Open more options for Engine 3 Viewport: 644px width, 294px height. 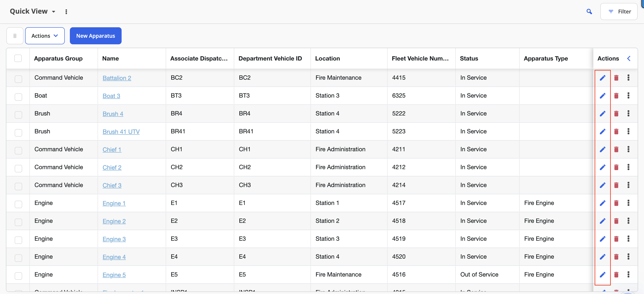pos(628,239)
